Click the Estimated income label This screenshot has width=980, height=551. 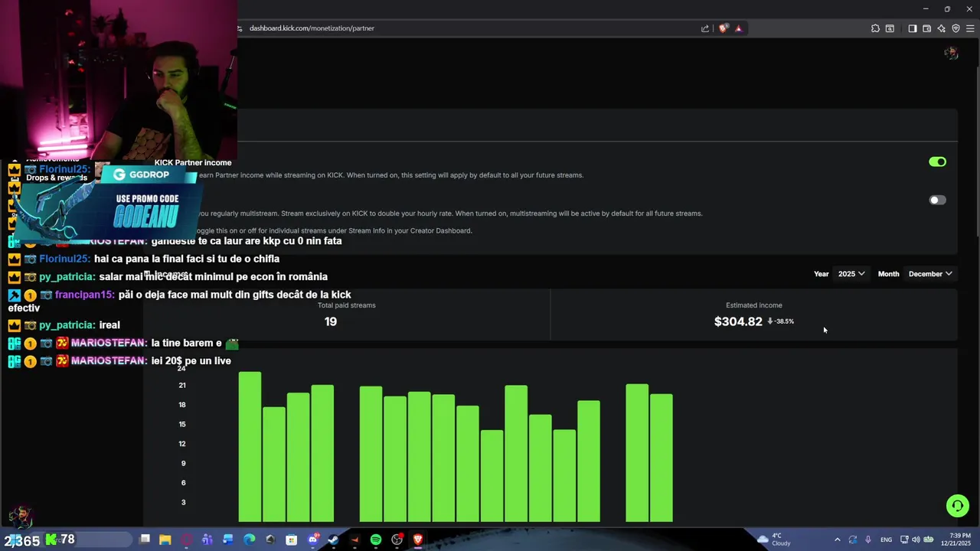[x=754, y=305]
